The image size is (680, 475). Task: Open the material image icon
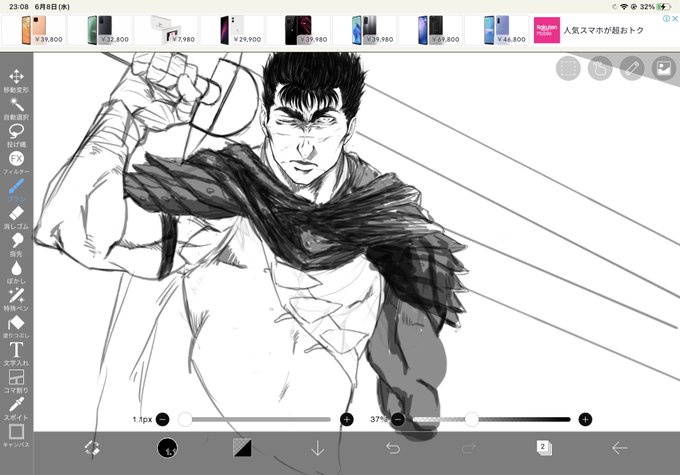point(664,68)
